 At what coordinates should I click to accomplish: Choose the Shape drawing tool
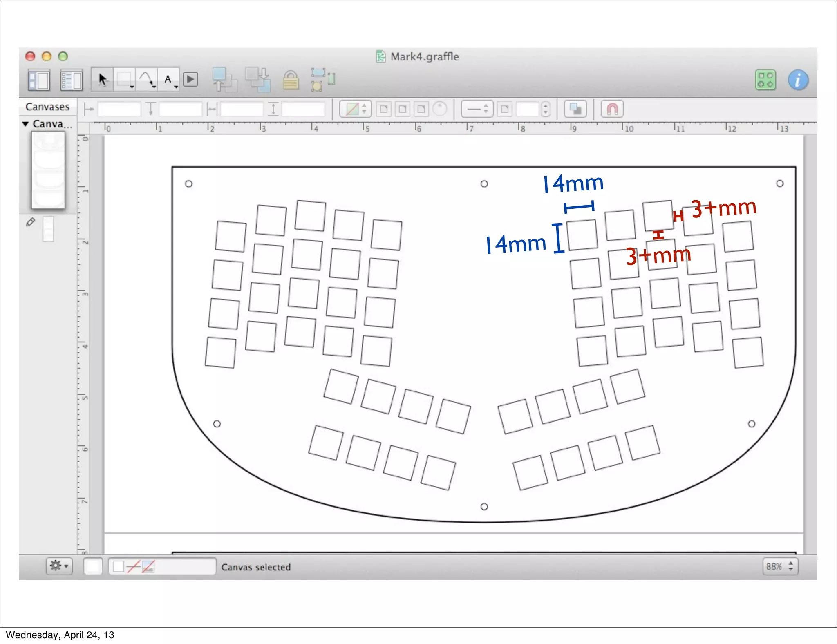coord(124,79)
